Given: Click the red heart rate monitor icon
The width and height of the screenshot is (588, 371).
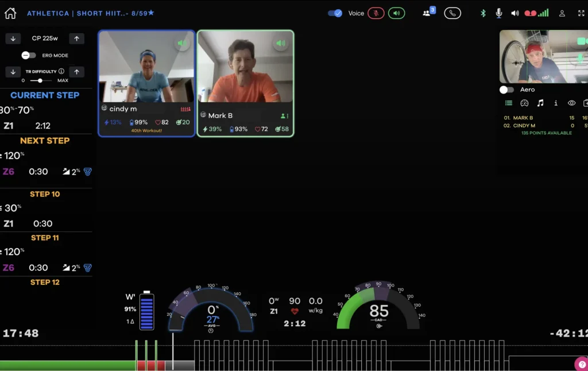Looking at the screenshot, I should pos(530,13).
